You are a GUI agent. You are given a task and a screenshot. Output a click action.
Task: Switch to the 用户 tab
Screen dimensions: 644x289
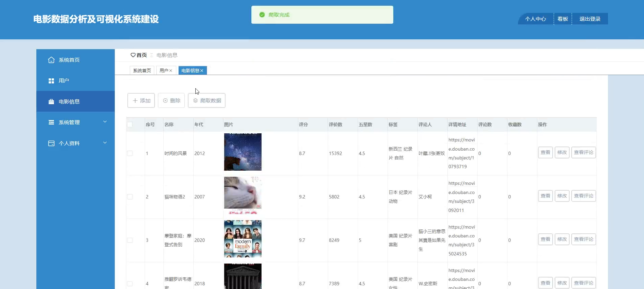166,71
